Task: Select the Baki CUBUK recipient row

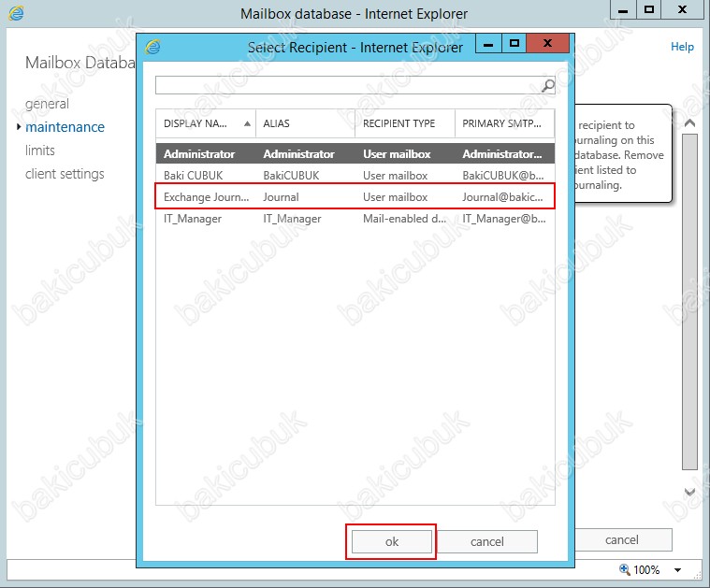Action: coord(355,175)
